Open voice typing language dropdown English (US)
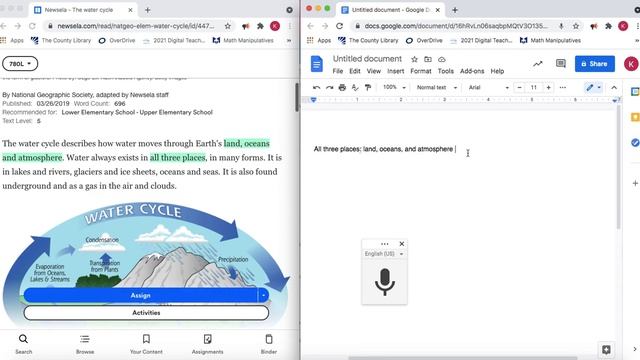 pyautogui.click(x=384, y=254)
